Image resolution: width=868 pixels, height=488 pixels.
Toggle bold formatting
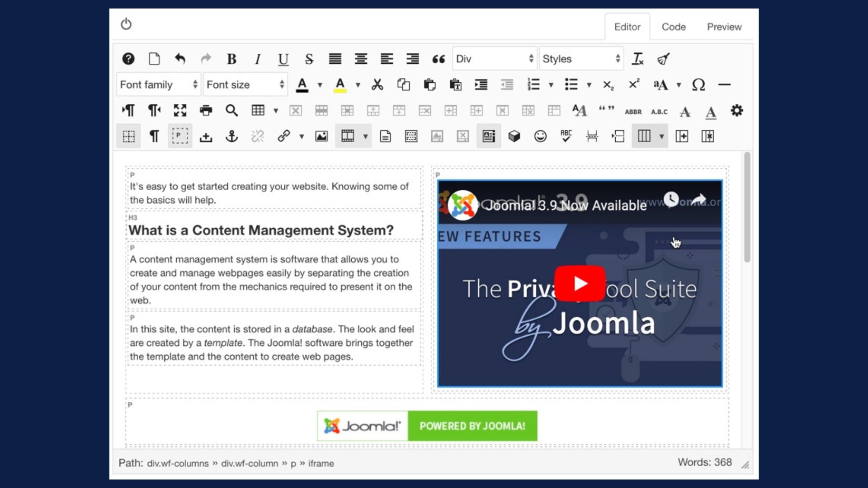click(x=231, y=59)
